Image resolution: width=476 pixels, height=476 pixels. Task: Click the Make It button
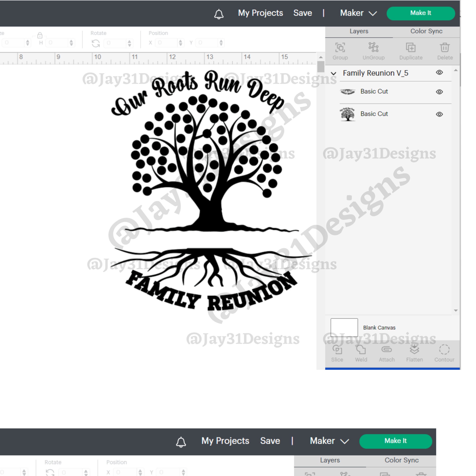420,13
